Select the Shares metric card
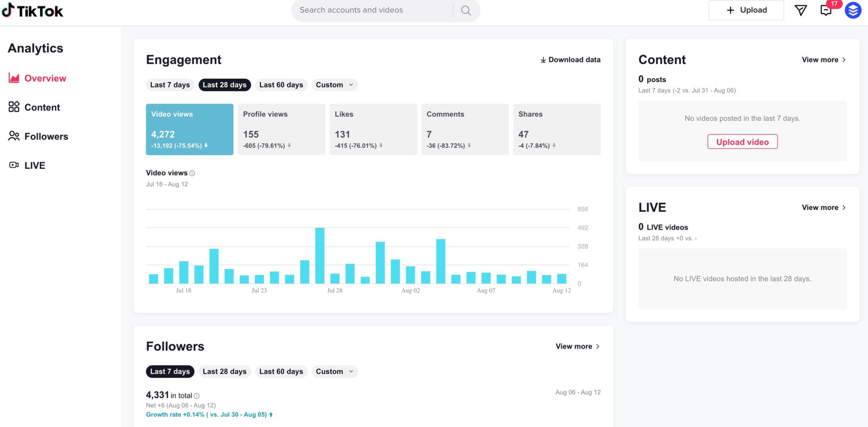 pos(557,129)
